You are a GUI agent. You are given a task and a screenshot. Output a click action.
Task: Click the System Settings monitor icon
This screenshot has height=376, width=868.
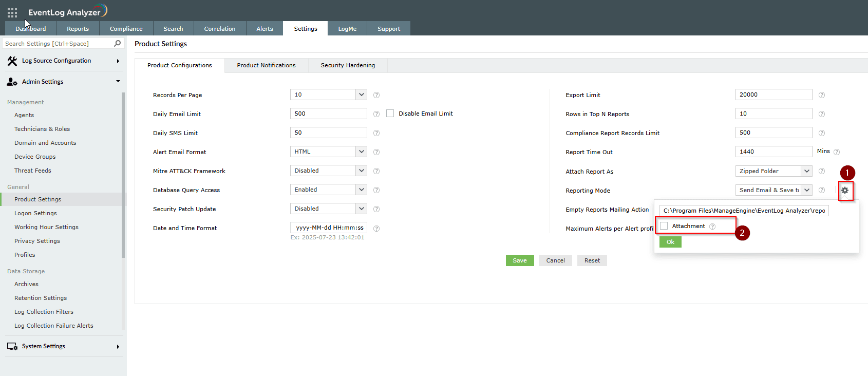point(12,347)
